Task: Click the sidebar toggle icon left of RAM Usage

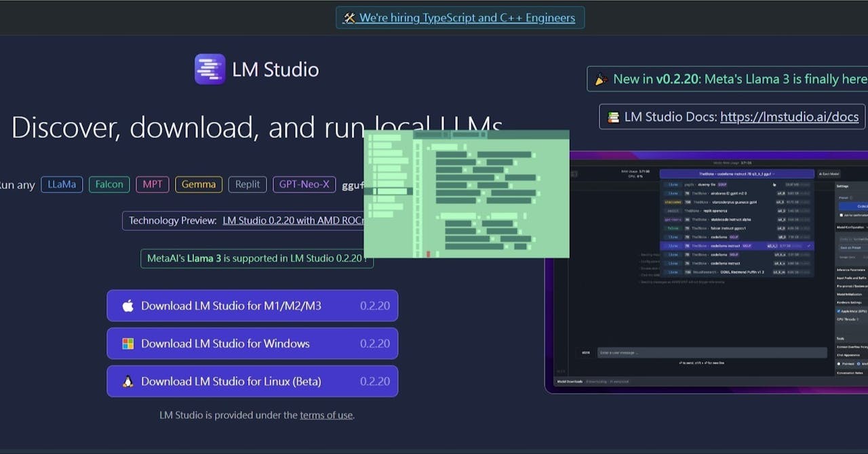Action: click(x=574, y=174)
